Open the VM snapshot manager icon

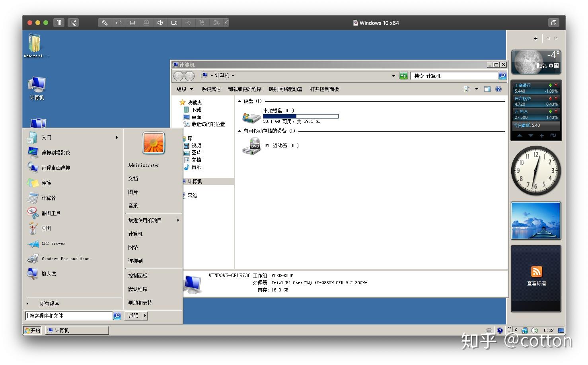tap(73, 23)
